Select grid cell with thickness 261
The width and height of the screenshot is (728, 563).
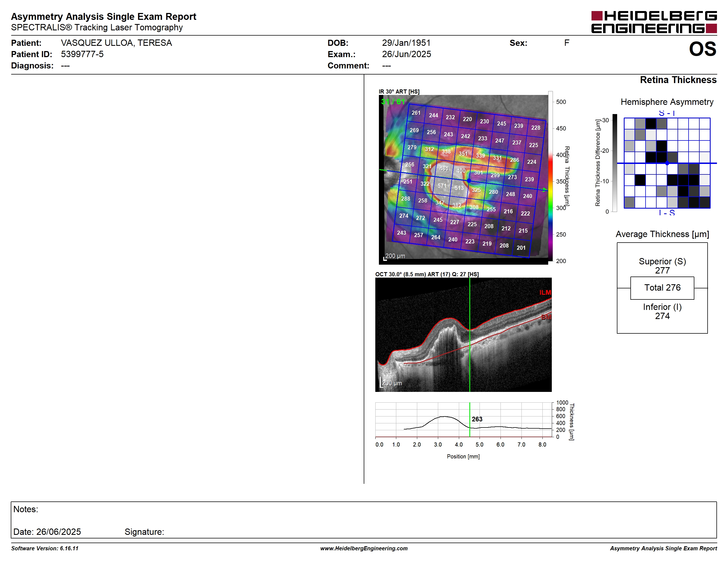pyautogui.click(x=416, y=113)
